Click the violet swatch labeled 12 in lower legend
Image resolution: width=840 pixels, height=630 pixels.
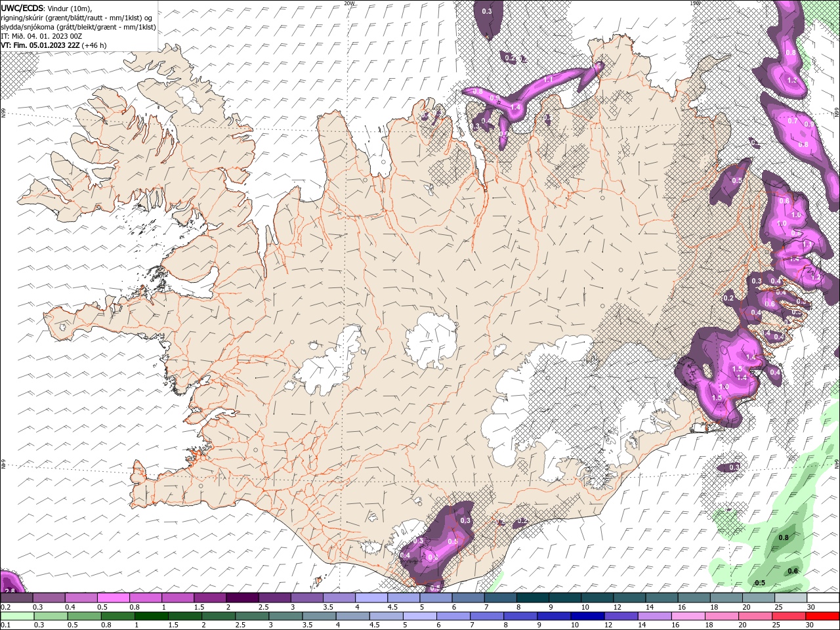(621, 616)
